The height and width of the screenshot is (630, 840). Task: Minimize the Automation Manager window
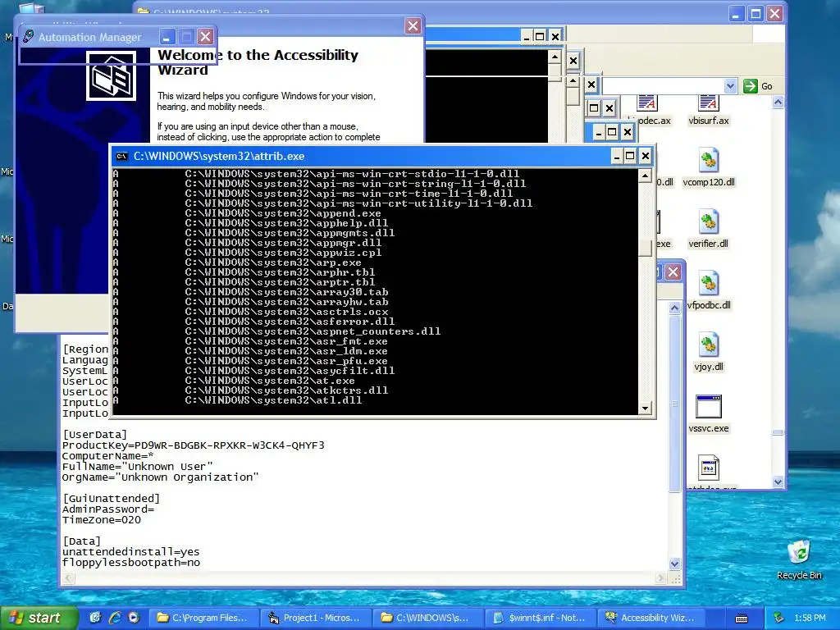click(166, 37)
